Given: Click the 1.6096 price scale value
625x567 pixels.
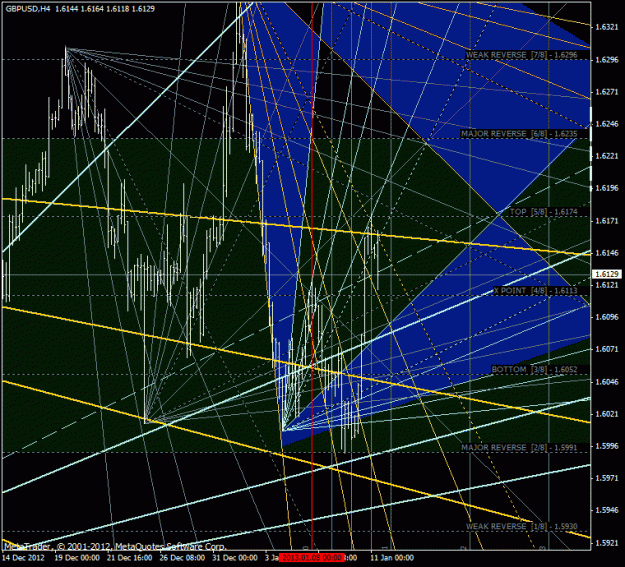Looking at the screenshot, I should pos(606,317).
